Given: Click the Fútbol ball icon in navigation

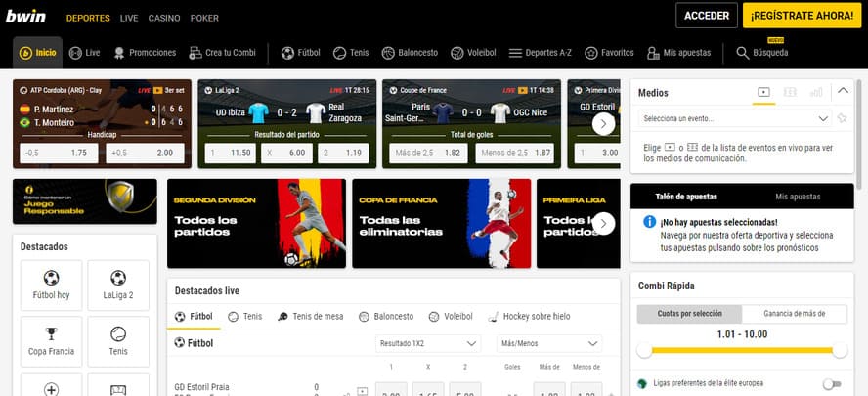Looking at the screenshot, I should coord(287,53).
